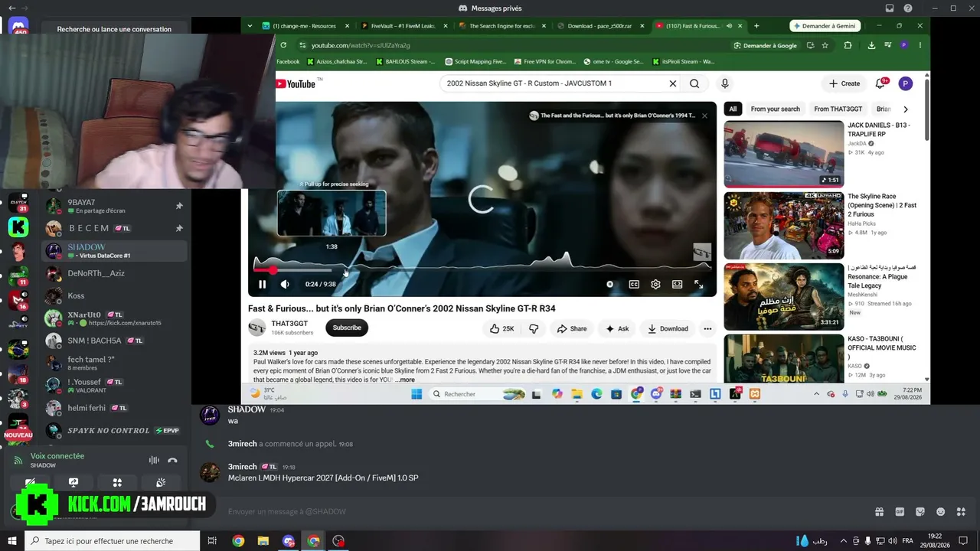Open Discord gift icon in message bar
The width and height of the screenshot is (980, 551).
click(x=879, y=512)
